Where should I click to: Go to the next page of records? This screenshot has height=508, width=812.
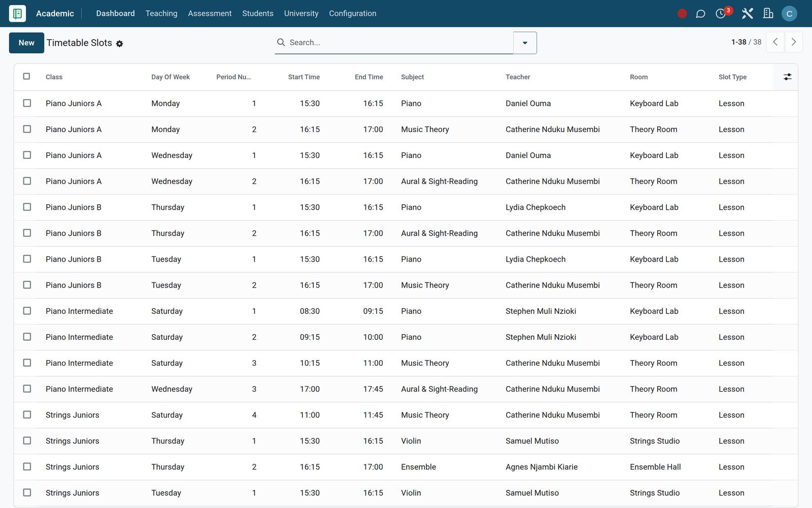click(794, 42)
